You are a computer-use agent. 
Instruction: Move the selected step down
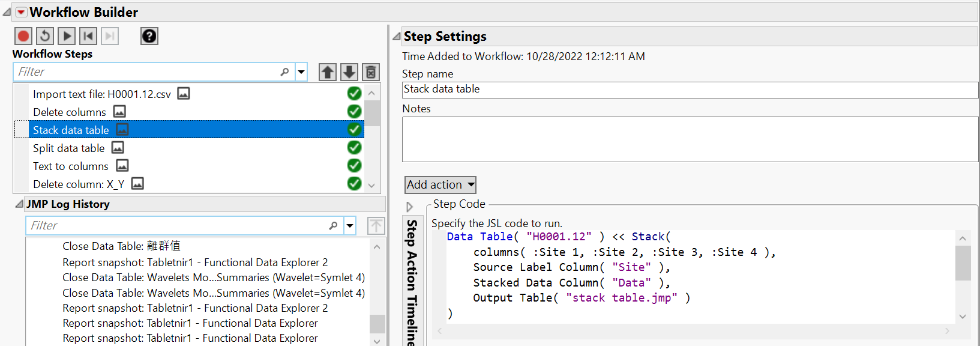[349, 72]
